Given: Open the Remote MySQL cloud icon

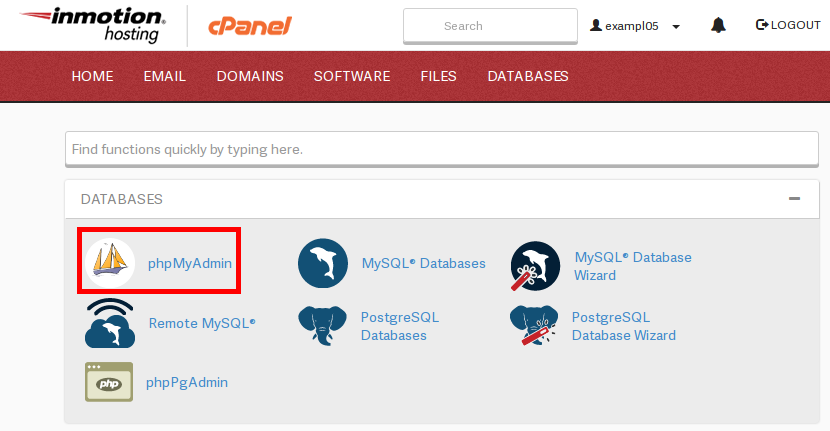Looking at the screenshot, I should (110, 323).
